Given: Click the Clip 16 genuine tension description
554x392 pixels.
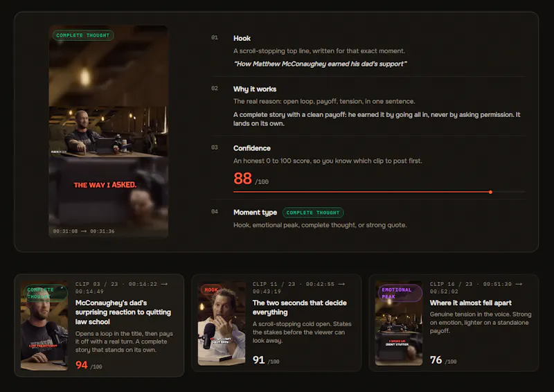Looking at the screenshot, I should point(481,322).
